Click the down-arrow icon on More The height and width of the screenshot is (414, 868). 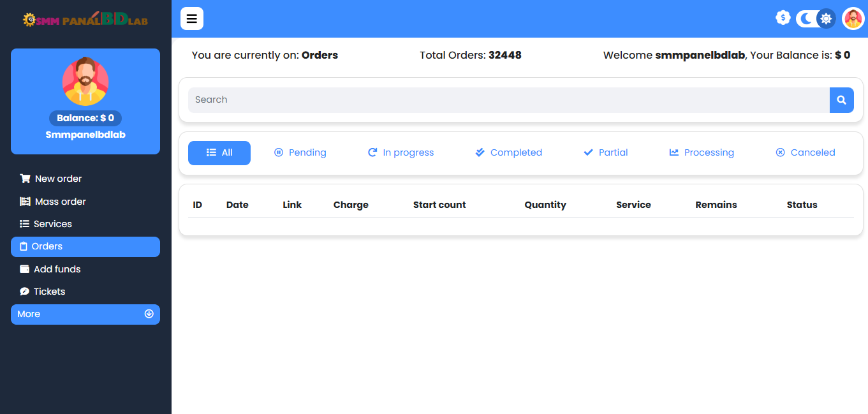(x=149, y=314)
